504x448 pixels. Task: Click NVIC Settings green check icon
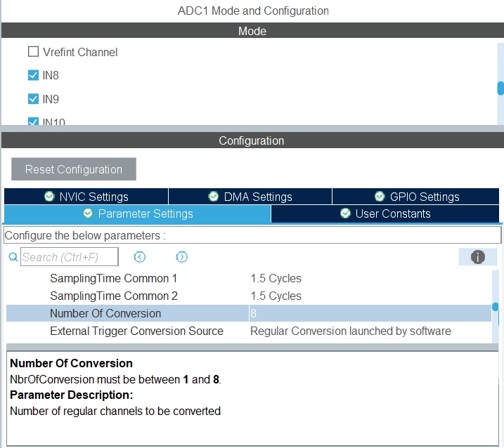point(49,196)
